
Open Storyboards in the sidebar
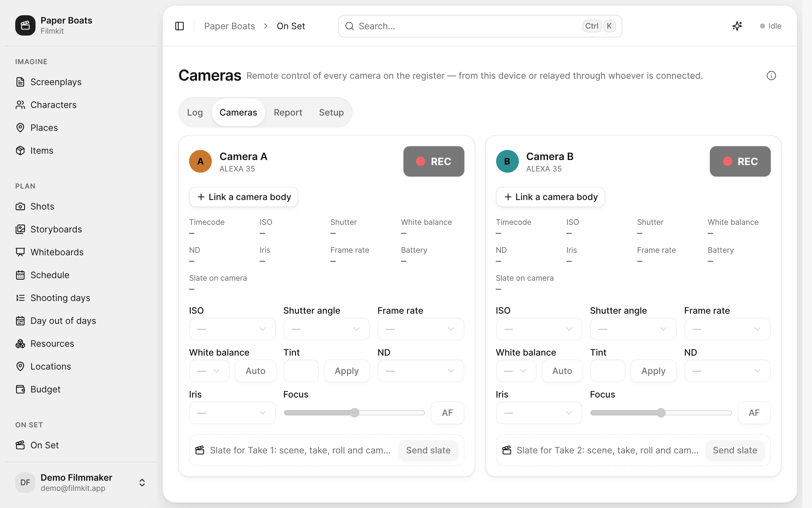coord(81,229)
